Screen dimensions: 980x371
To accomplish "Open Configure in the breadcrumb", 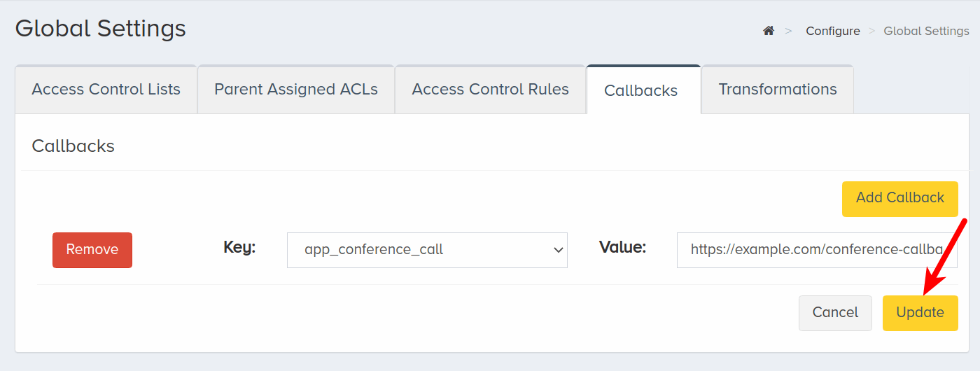I will click(832, 31).
